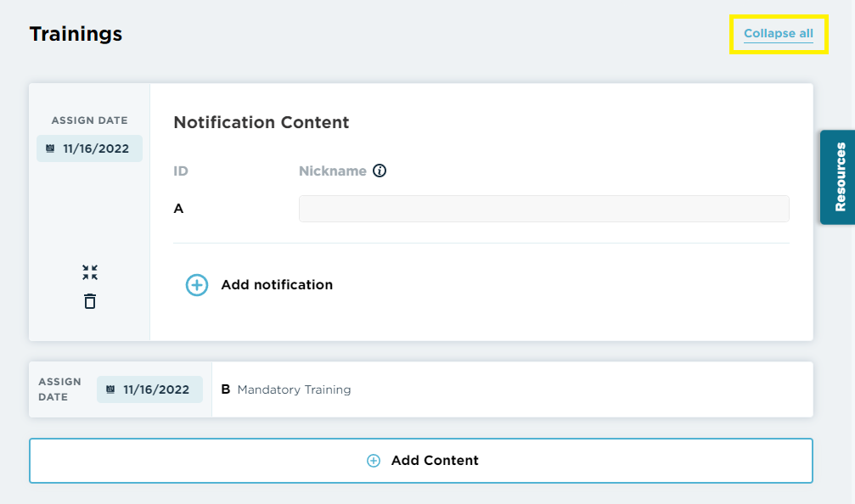
Task: Click the plus circle beside Add notification
Action: tap(197, 285)
